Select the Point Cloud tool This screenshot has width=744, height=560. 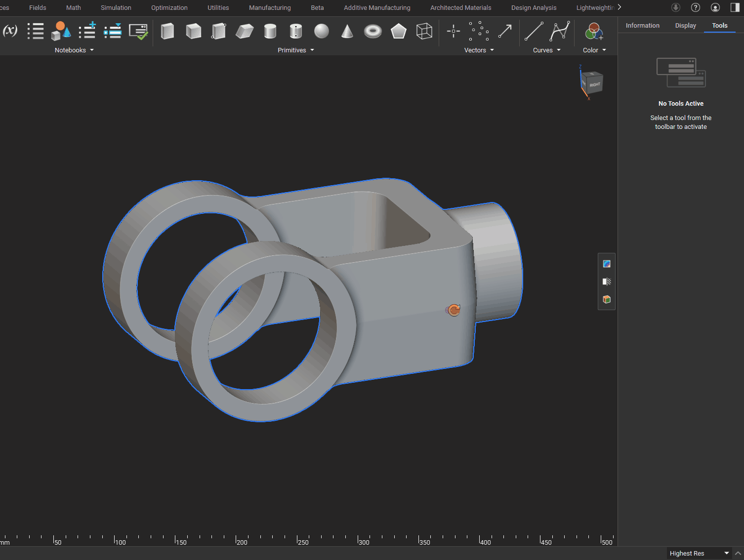pos(479,31)
